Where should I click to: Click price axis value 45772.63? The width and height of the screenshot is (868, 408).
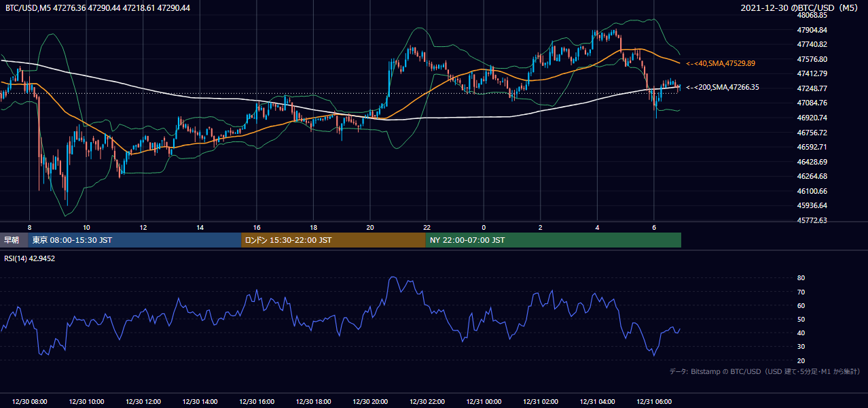point(812,220)
